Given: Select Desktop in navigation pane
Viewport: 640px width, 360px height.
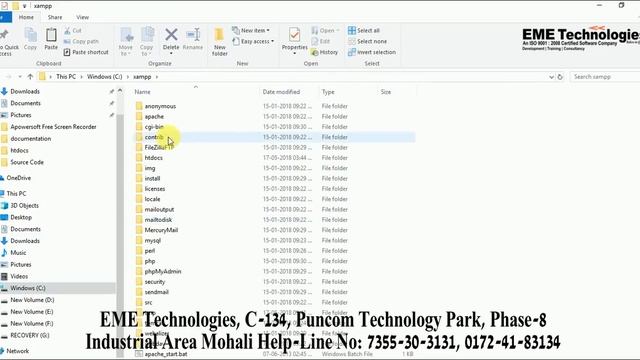Looking at the screenshot, I should pos(21,217).
